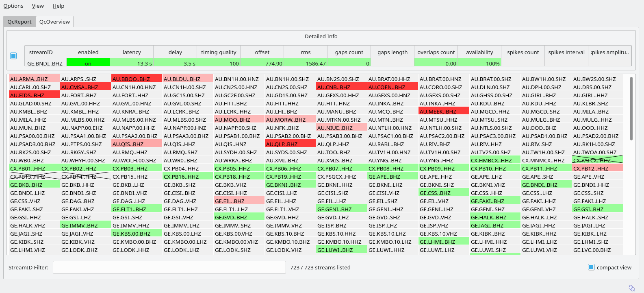Switch to the QcReport tab
Screen dimensions: 644x293
[x=20, y=22]
